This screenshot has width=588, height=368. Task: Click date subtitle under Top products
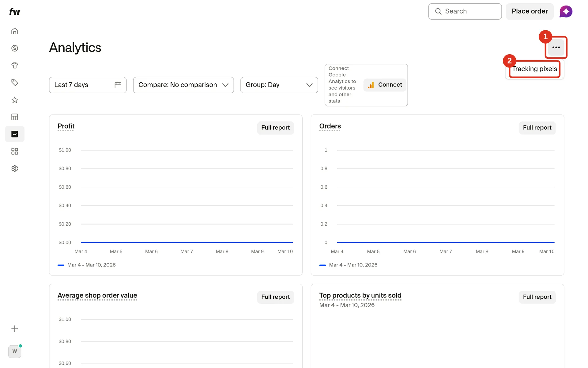pos(347,305)
